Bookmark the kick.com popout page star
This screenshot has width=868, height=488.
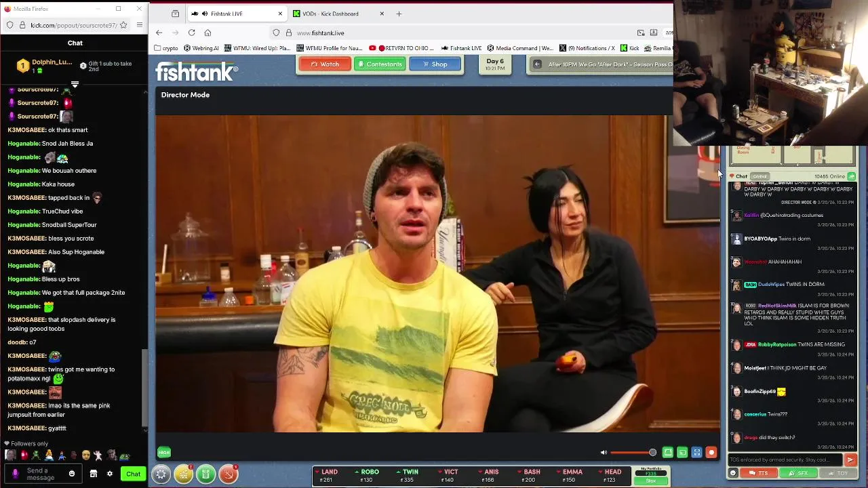click(123, 25)
